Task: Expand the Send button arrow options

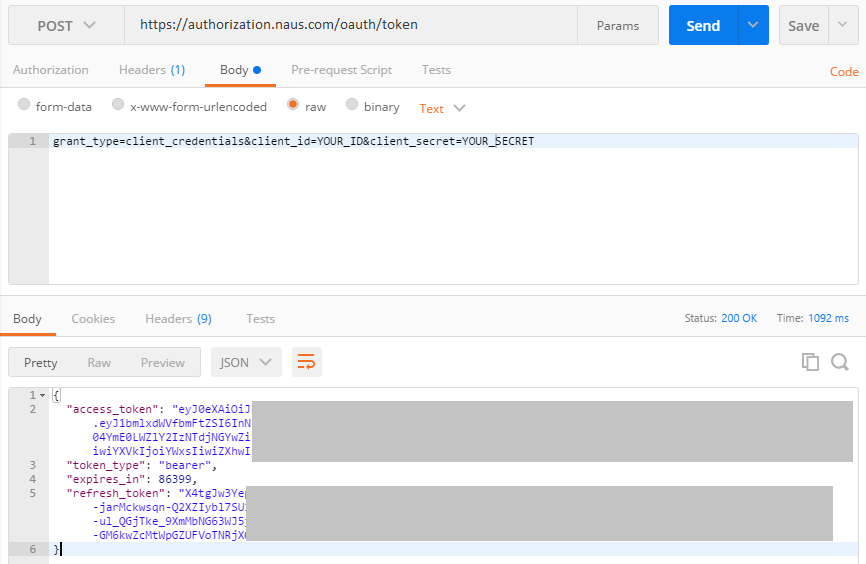Action: [753, 26]
